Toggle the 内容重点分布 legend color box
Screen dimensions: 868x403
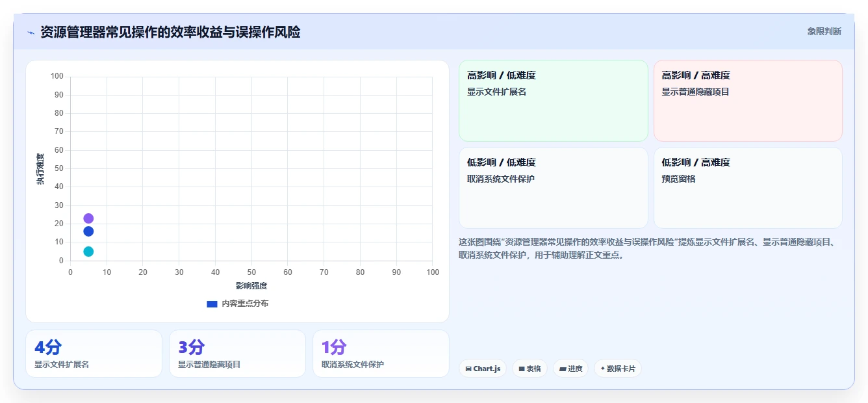(212, 304)
